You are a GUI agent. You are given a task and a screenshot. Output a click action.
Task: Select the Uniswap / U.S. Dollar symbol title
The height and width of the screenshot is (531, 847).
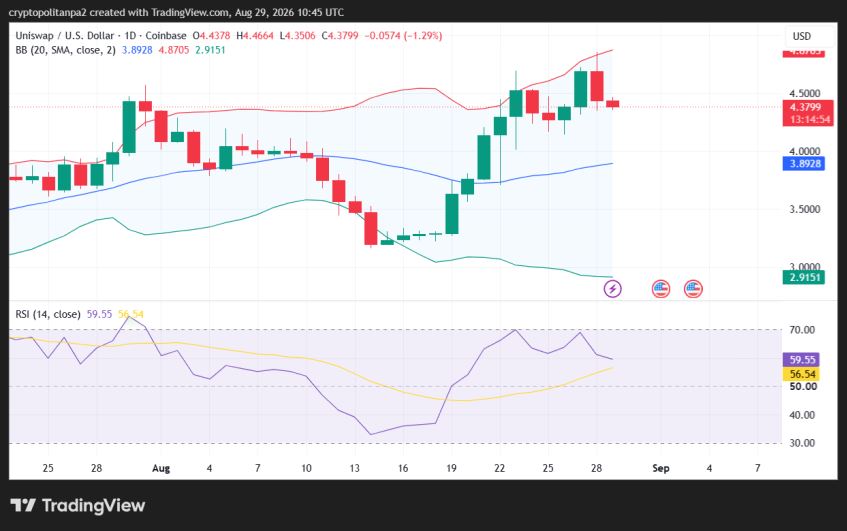coord(64,36)
